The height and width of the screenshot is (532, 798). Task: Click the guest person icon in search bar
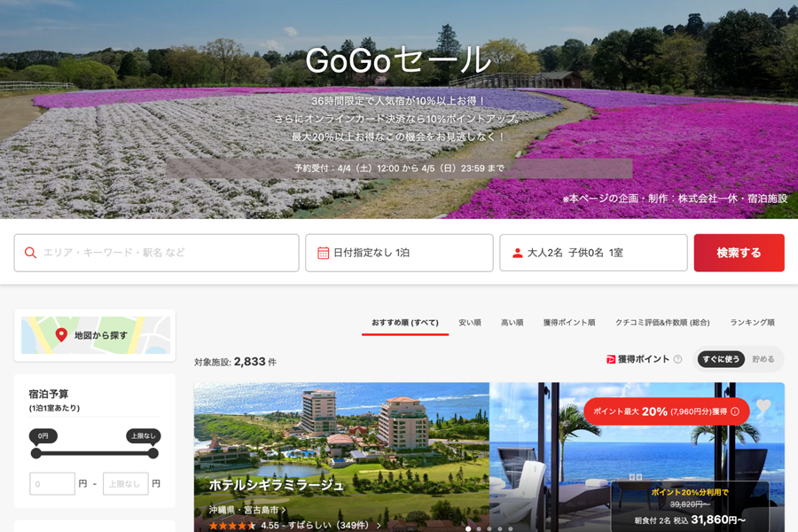pos(516,253)
